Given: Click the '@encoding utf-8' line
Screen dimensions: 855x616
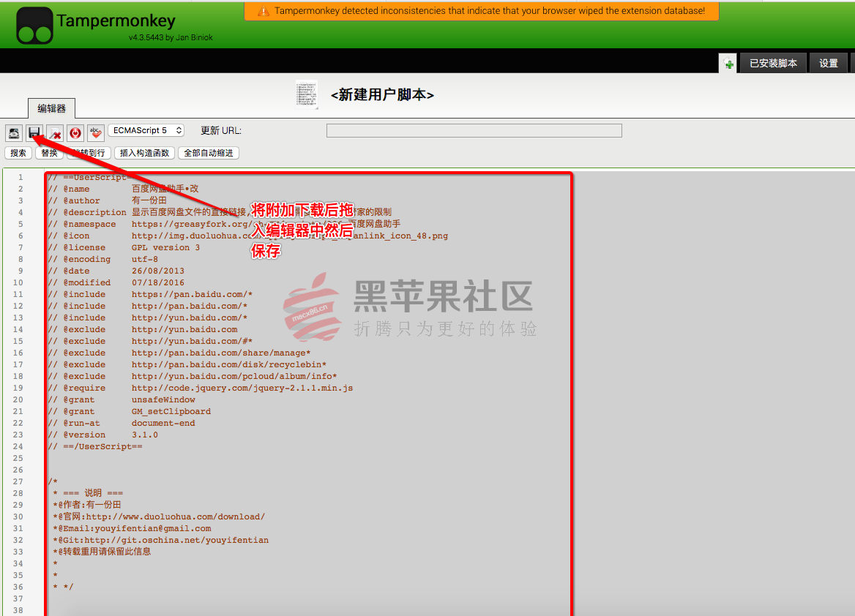Looking at the screenshot, I should pyautogui.click(x=102, y=260).
